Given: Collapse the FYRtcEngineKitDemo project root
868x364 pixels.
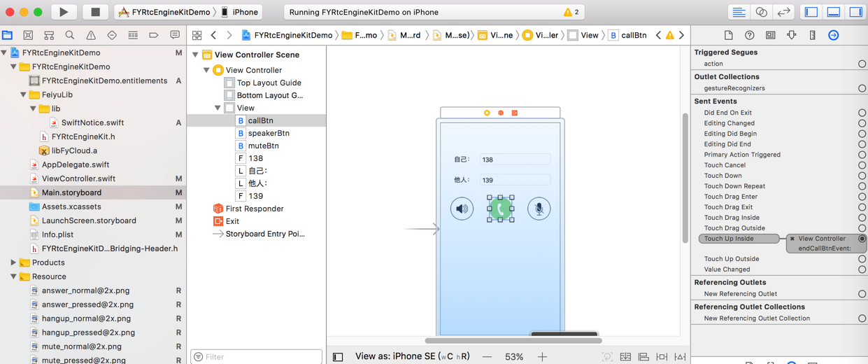Looking at the screenshot, I should click(x=4, y=52).
